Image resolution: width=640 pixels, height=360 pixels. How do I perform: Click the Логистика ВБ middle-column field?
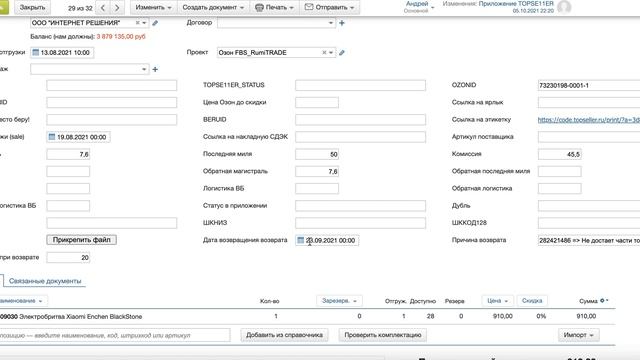[317, 189]
